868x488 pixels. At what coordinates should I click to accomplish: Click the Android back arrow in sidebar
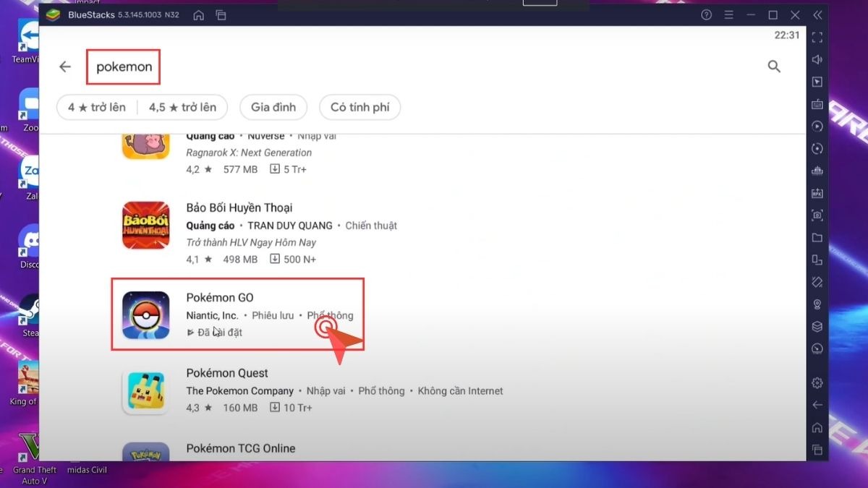tap(817, 405)
